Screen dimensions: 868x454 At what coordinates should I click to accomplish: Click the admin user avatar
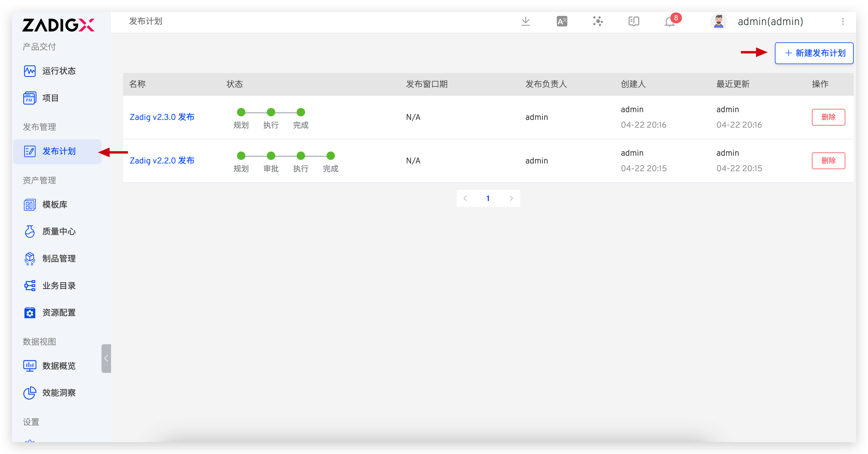click(x=718, y=21)
